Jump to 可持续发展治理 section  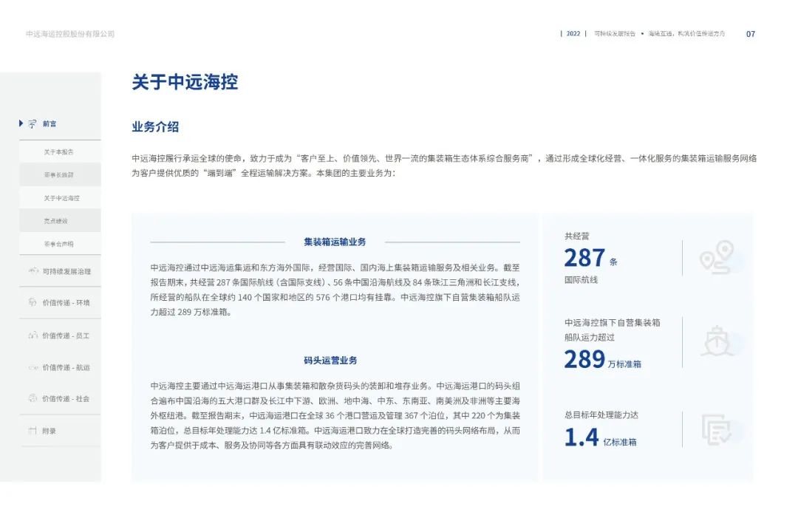(66, 271)
